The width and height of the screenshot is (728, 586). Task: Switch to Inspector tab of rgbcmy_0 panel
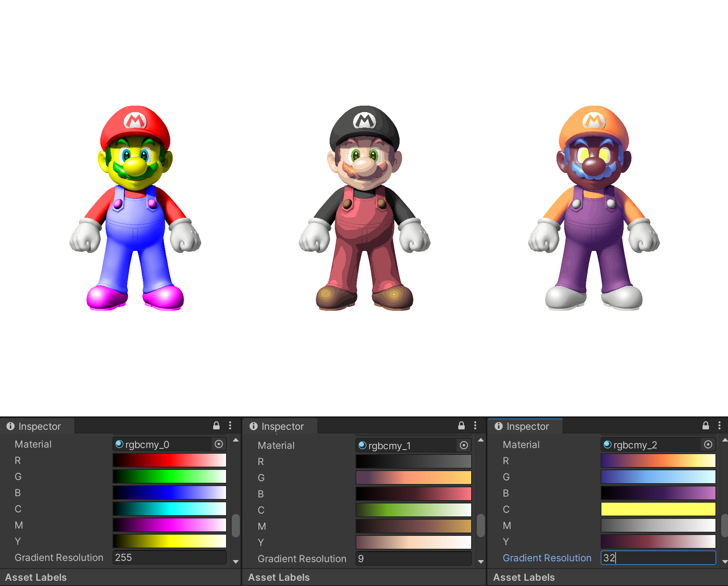[x=37, y=426]
